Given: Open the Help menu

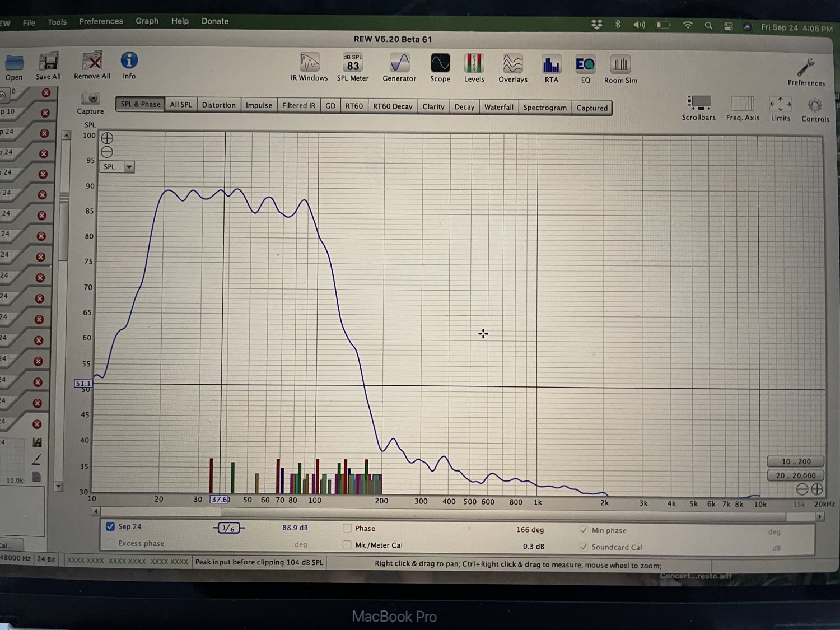Looking at the screenshot, I should click(x=180, y=21).
